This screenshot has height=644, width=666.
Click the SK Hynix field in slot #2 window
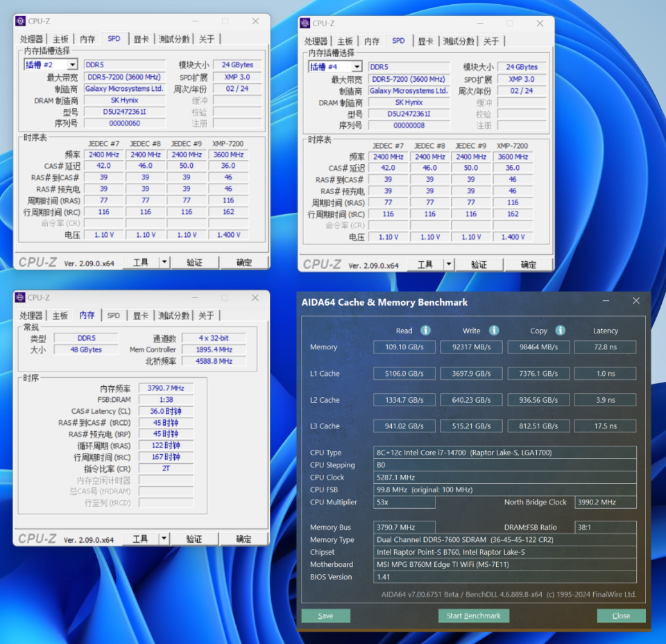124,101
